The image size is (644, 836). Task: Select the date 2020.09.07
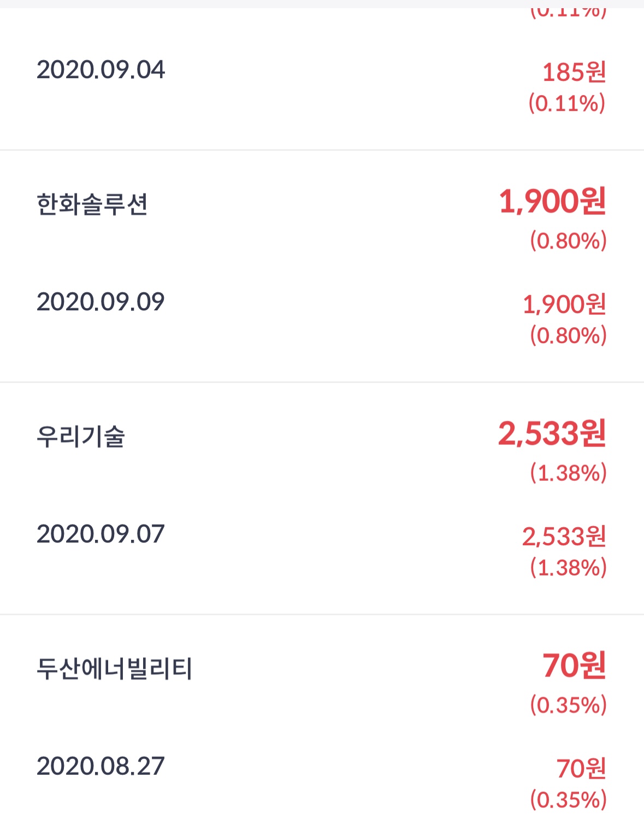(101, 534)
